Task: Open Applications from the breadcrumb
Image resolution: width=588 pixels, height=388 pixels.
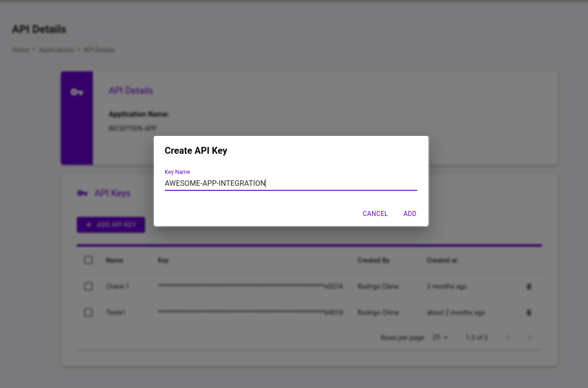Action: [56, 50]
